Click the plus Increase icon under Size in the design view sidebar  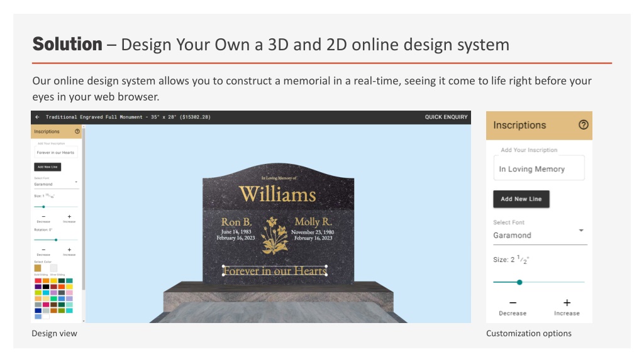pyautogui.click(x=69, y=216)
